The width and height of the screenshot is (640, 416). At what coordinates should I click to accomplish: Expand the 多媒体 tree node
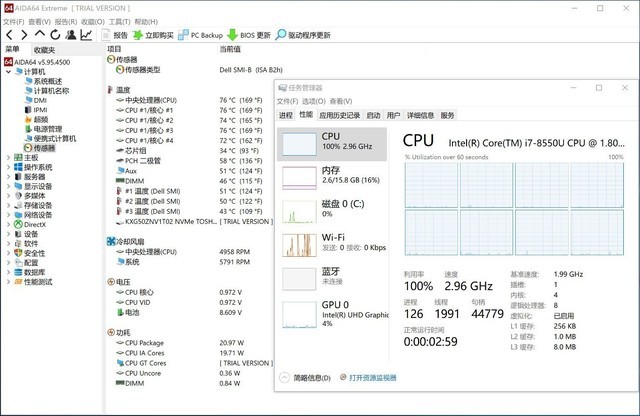[x=8, y=196]
